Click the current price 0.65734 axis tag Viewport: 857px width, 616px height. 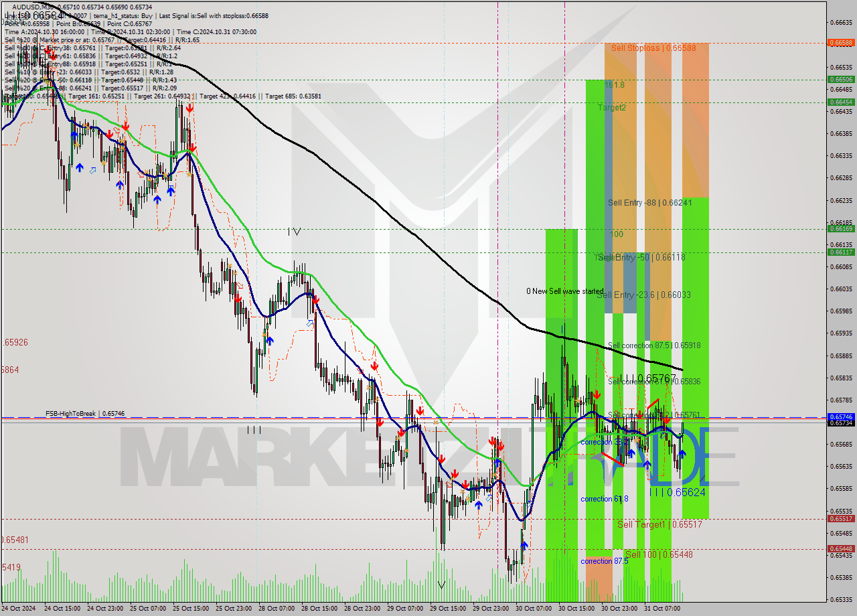(x=841, y=423)
